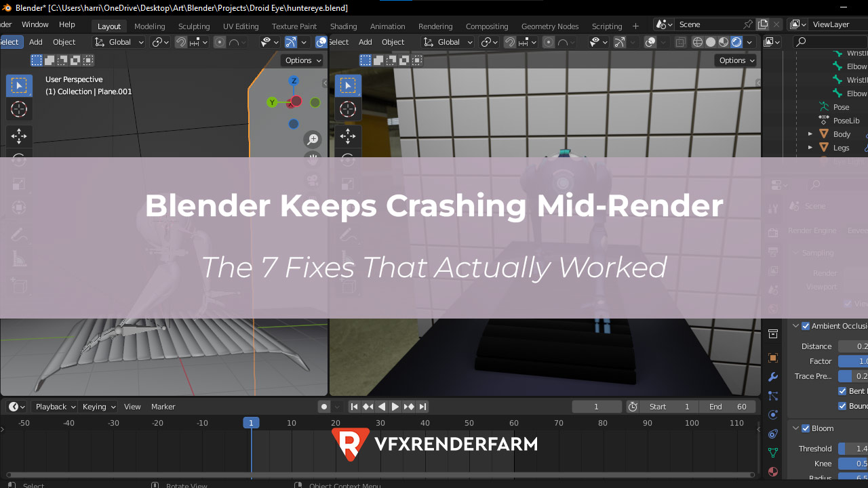Open the Window menu
This screenshot has height=488, width=868.
tap(35, 24)
